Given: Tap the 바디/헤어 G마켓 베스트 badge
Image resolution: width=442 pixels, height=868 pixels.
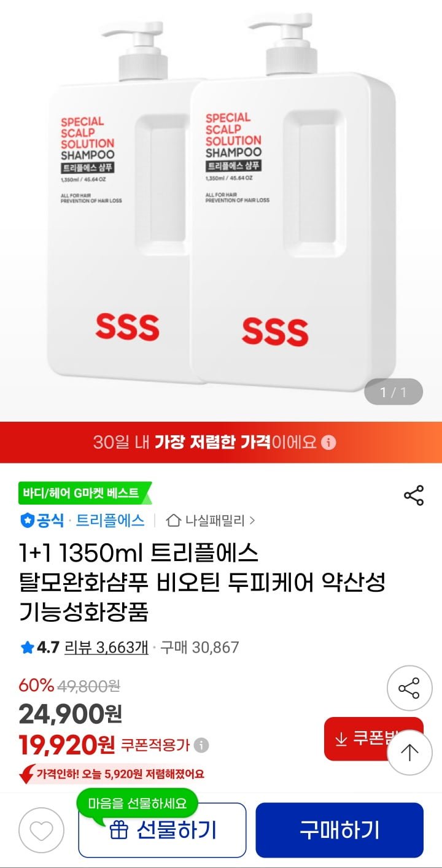Looking at the screenshot, I should click(x=85, y=493).
